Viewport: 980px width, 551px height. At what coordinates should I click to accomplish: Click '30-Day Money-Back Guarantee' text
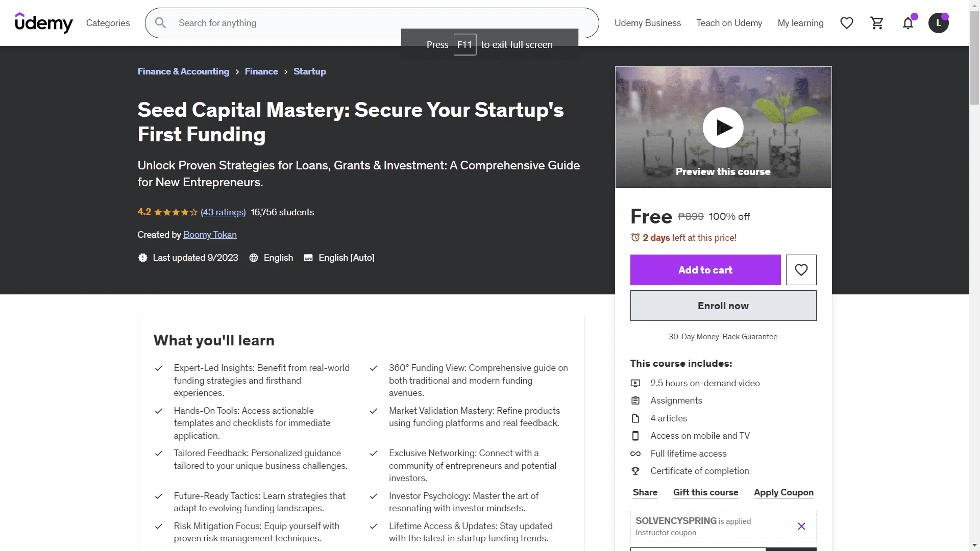(723, 337)
